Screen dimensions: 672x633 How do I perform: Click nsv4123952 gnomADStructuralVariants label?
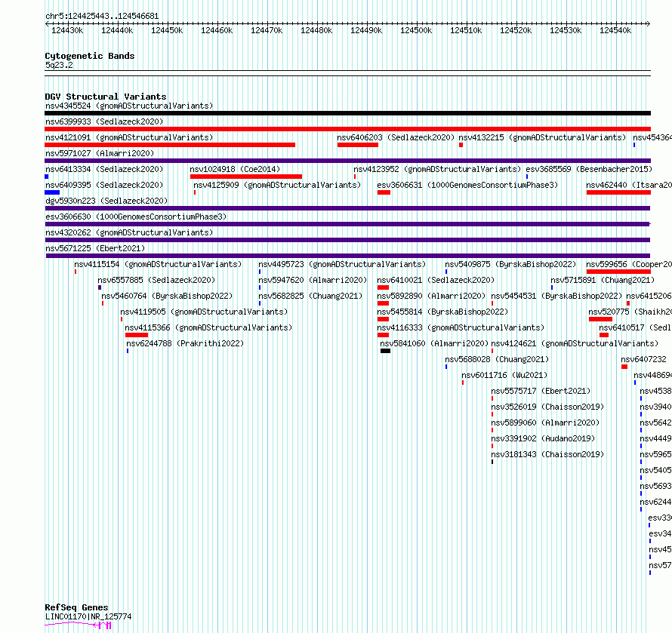coord(437,169)
